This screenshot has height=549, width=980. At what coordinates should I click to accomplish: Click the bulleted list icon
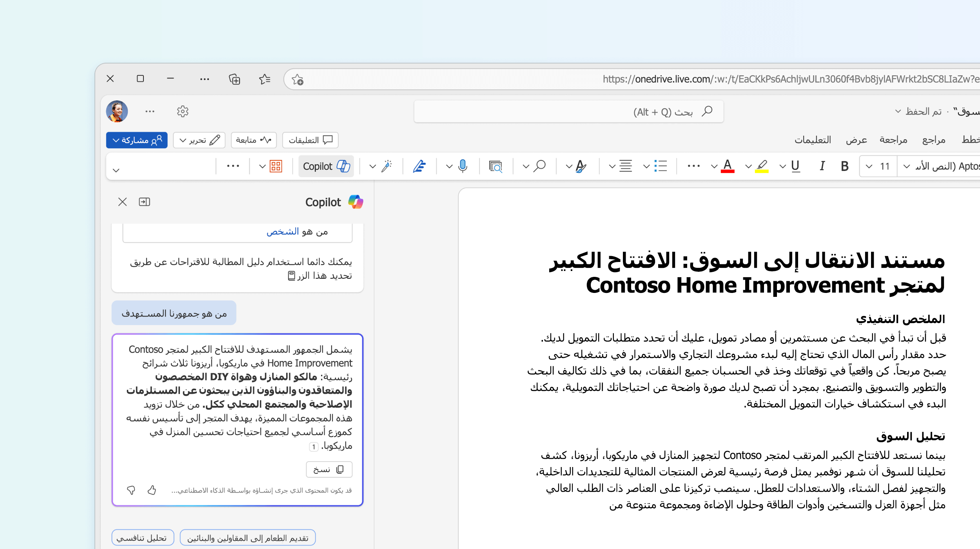point(661,166)
